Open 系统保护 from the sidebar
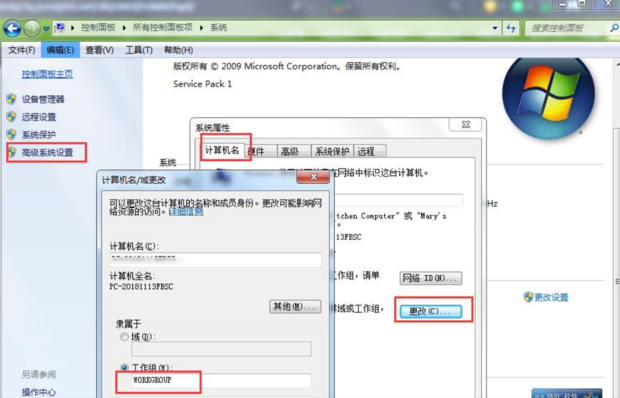The width and height of the screenshot is (620, 398). [39, 135]
